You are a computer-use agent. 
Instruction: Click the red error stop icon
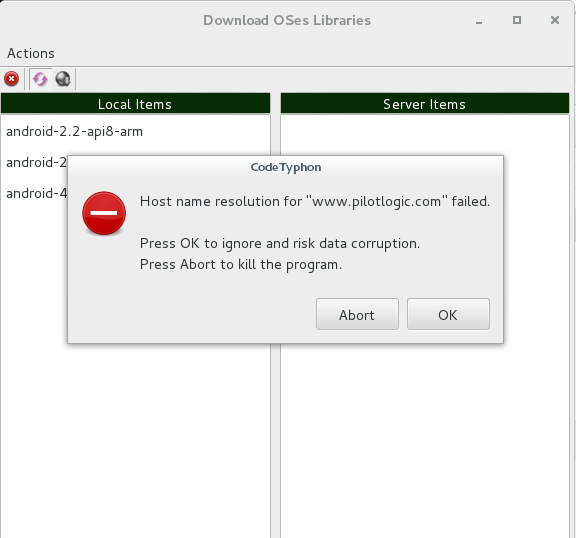click(104, 213)
